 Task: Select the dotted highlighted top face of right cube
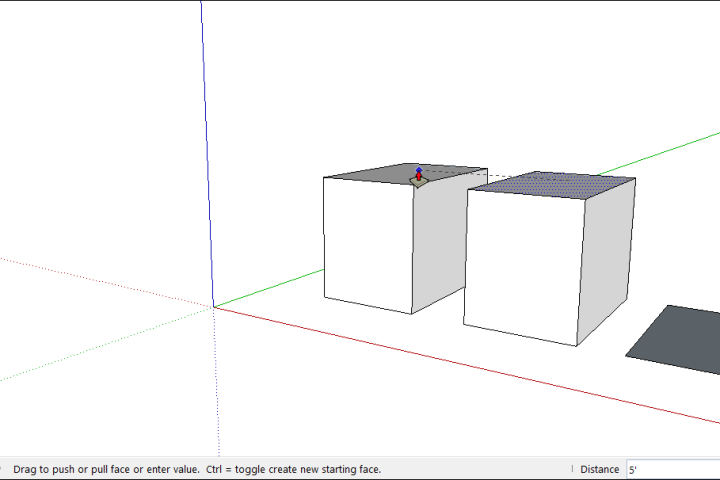click(x=553, y=185)
